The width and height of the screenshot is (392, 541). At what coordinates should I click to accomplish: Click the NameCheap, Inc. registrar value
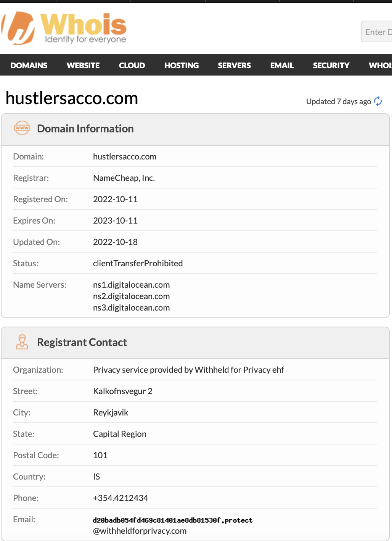pyautogui.click(x=124, y=178)
